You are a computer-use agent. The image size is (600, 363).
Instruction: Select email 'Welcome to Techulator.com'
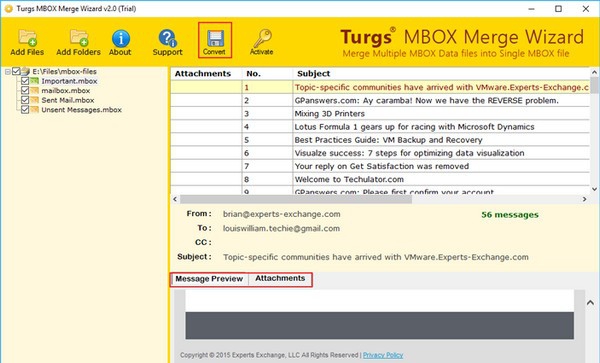click(x=380, y=179)
